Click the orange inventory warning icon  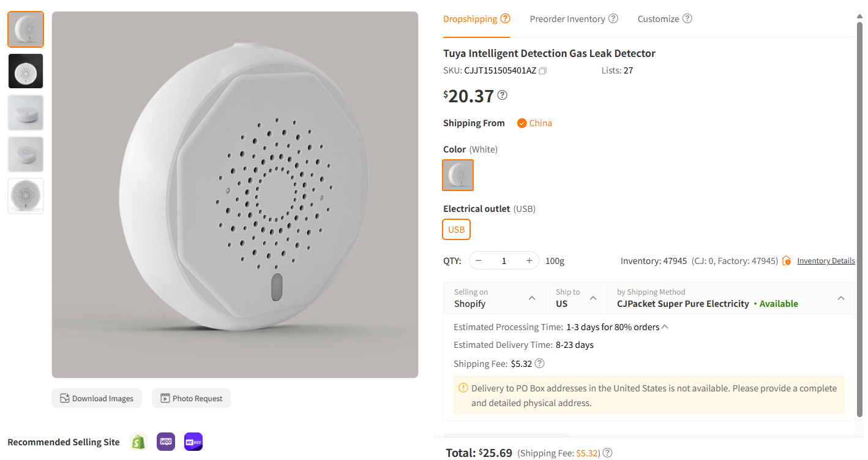click(786, 260)
